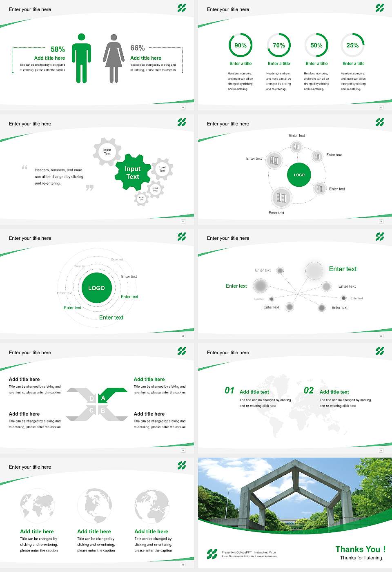The height and width of the screenshot is (572, 392).
Task: Click the 'Thanks You !' heading
Action: tap(361, 549)
